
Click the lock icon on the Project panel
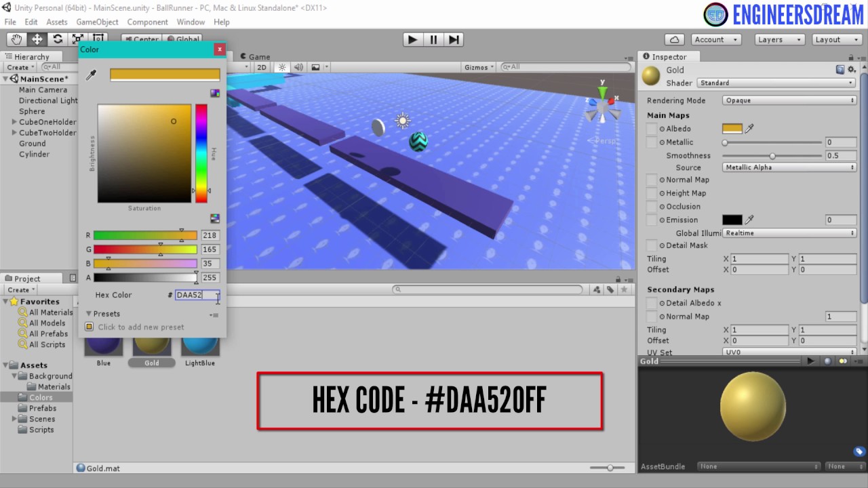click(x=618, y=279)
